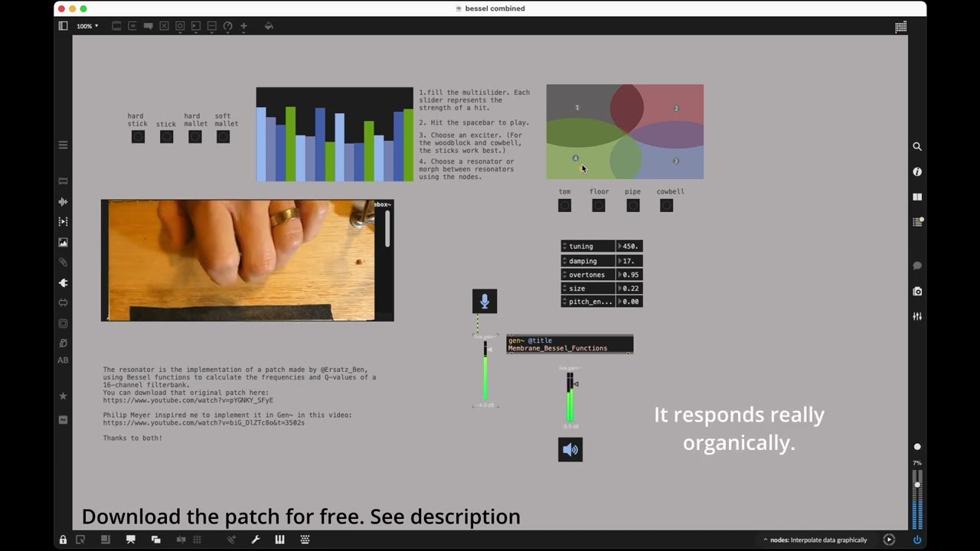Open the button objects toolbar palette
This screenshot has width=980, height=551.
(x=180, y=26)
